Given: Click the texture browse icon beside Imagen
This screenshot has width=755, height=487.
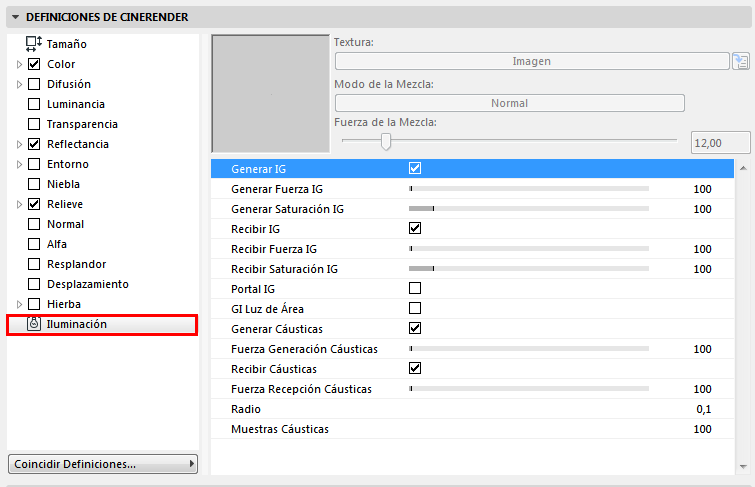Looking at the screenshot, I should tap(740, 62).
